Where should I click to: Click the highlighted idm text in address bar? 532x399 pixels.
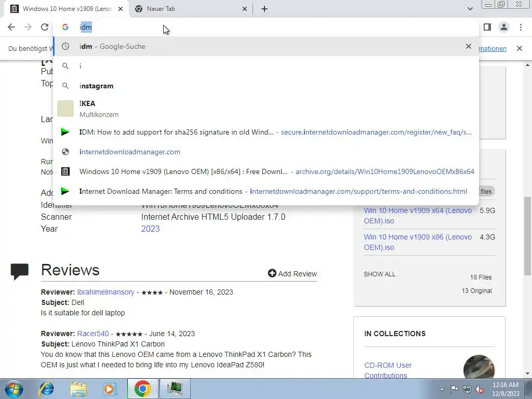[86, 27]
